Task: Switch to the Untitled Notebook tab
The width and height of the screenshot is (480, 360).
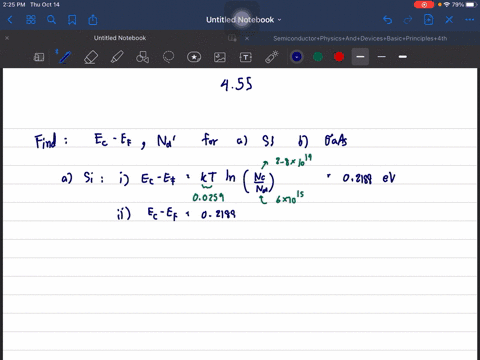Action: pos(120,38)
